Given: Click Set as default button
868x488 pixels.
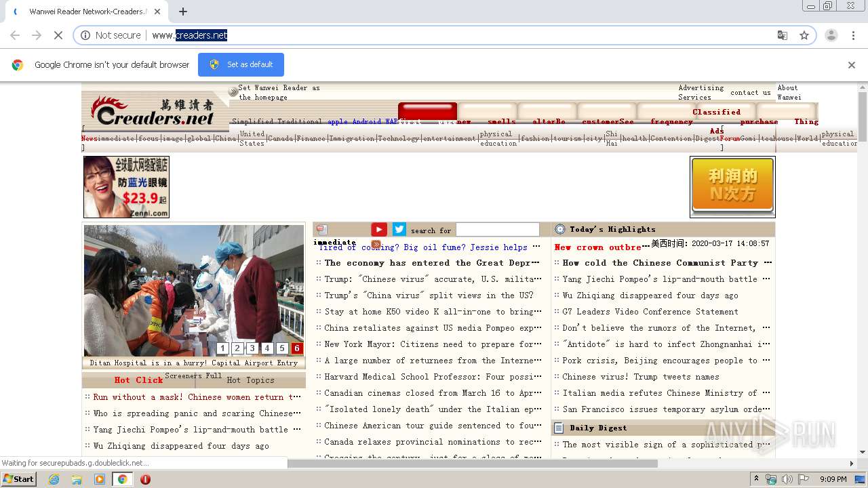Looking at the screenshot, I should (241, 64).
